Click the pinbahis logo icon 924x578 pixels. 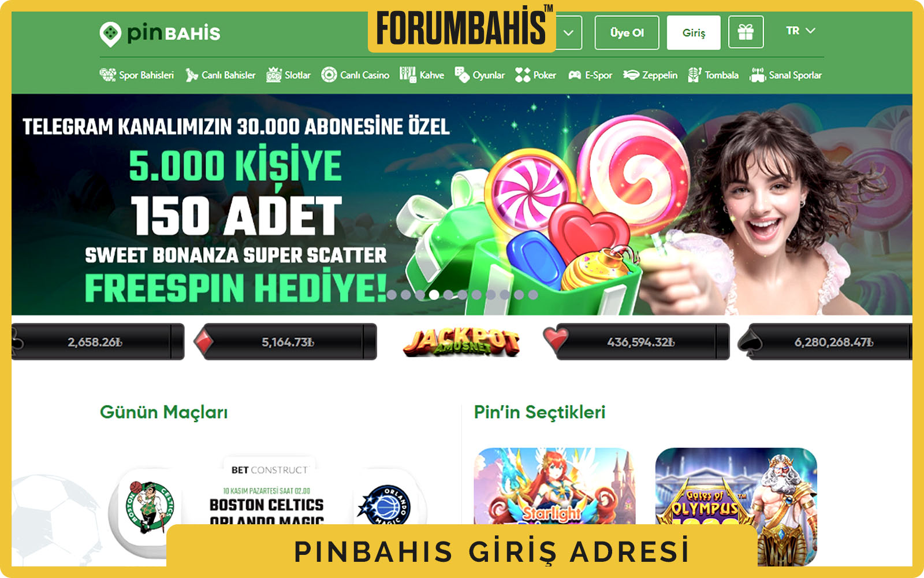(x=110, y=34)
